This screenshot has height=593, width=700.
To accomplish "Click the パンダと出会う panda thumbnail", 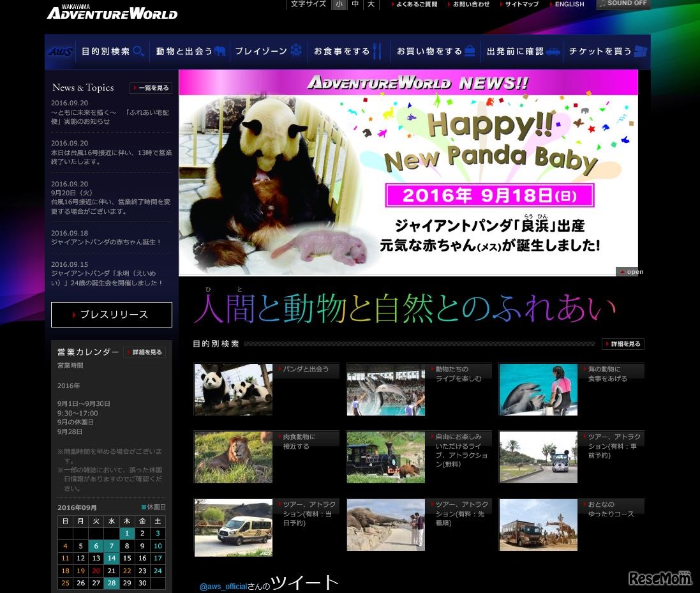I will click(x=233, y=389).
